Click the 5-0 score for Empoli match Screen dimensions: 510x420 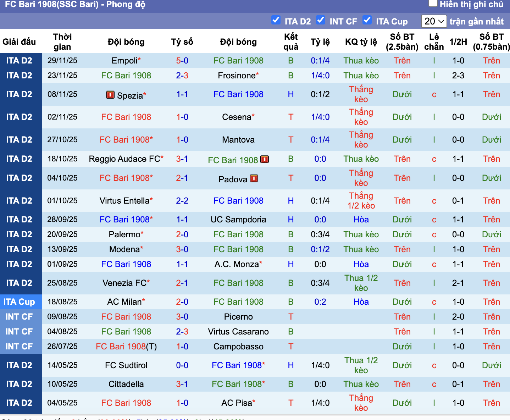(x=182, y=61)
